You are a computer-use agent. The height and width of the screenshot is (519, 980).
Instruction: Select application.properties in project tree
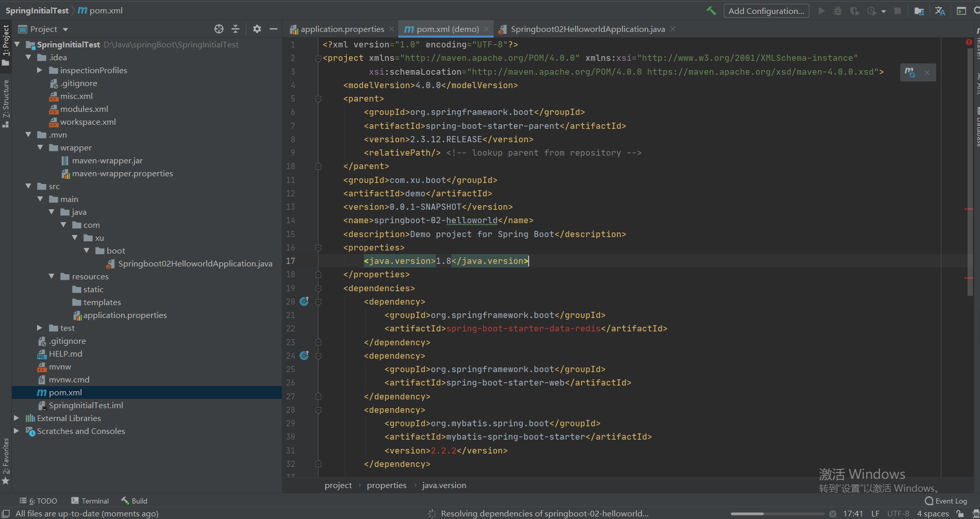(x=120, y=315)
